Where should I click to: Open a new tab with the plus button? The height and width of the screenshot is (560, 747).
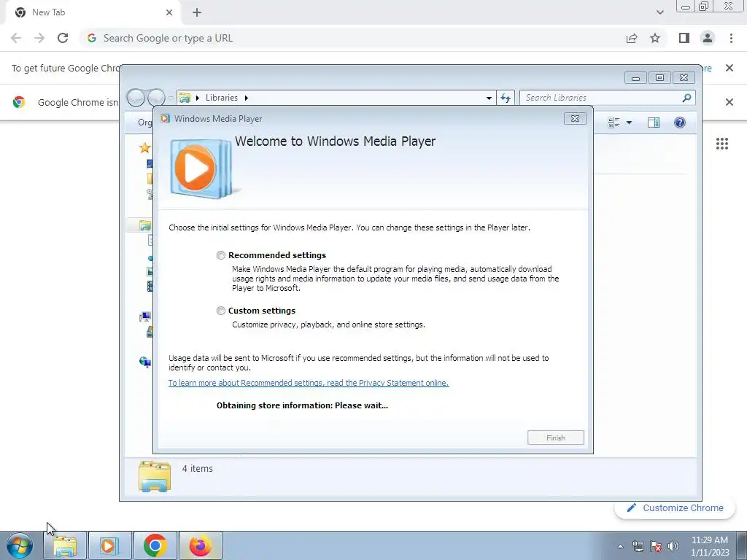pyautogui.click(x=197, y=12)
